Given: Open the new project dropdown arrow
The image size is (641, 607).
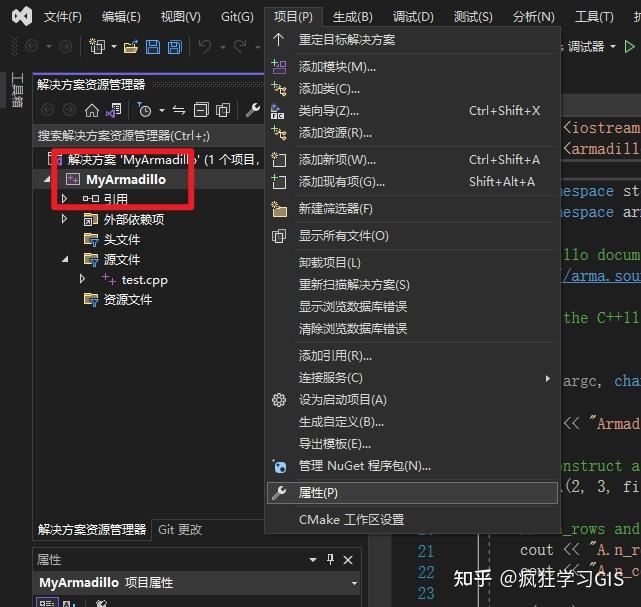Looking at the screenshot, I should (114, 47).
